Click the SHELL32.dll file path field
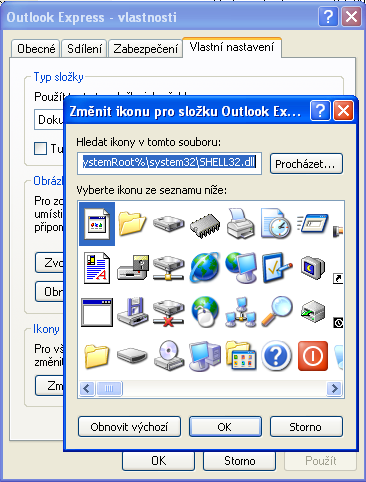The height and width of the screenshot is (482, 366). [x=169, y=163]
